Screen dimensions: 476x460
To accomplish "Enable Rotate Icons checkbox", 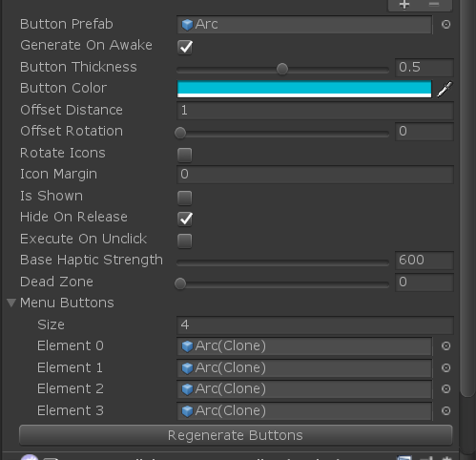I will pyautogui.click(x=185, y=155).
